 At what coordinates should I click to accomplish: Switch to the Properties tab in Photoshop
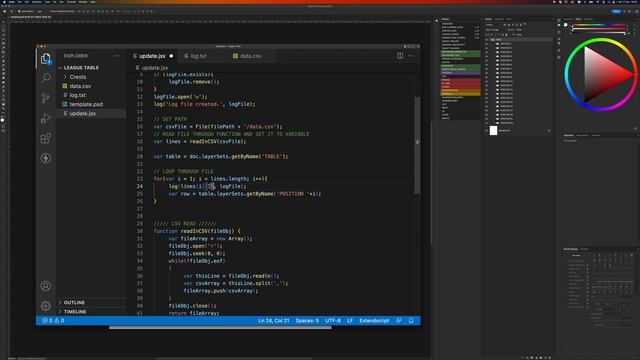coord(569,136)
